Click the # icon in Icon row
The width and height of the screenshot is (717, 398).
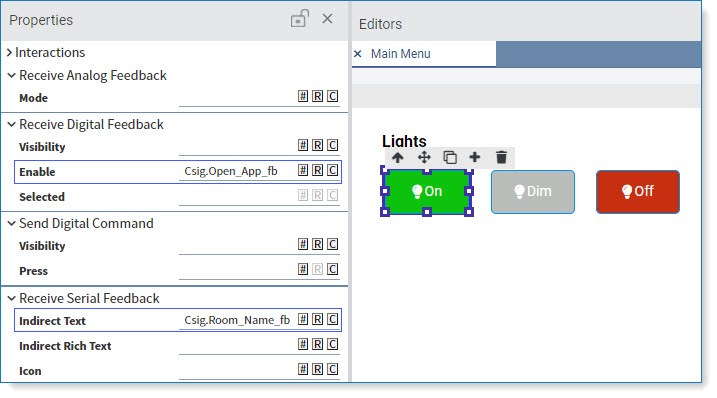coord(303,369)
